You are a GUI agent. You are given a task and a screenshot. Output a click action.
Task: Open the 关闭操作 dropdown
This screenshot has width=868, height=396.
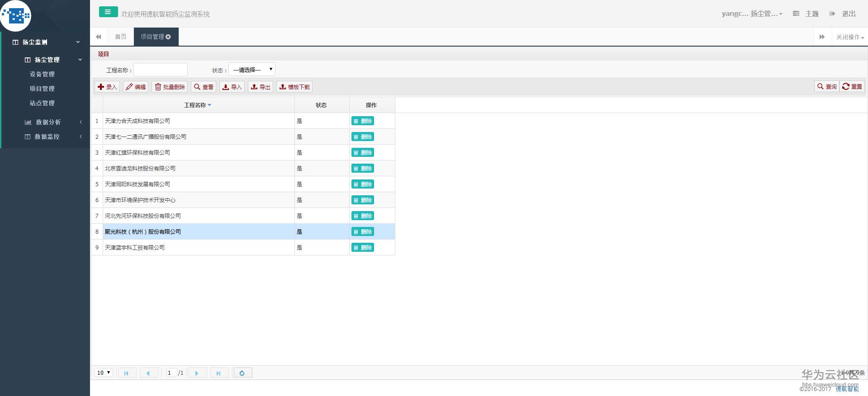(850, 37)
